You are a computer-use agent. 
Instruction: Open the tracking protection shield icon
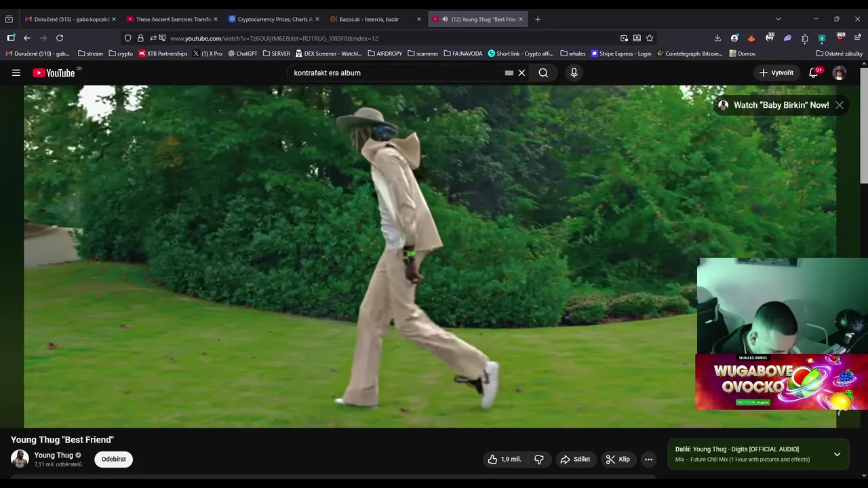pyautogui.click(x=127, y=38)
